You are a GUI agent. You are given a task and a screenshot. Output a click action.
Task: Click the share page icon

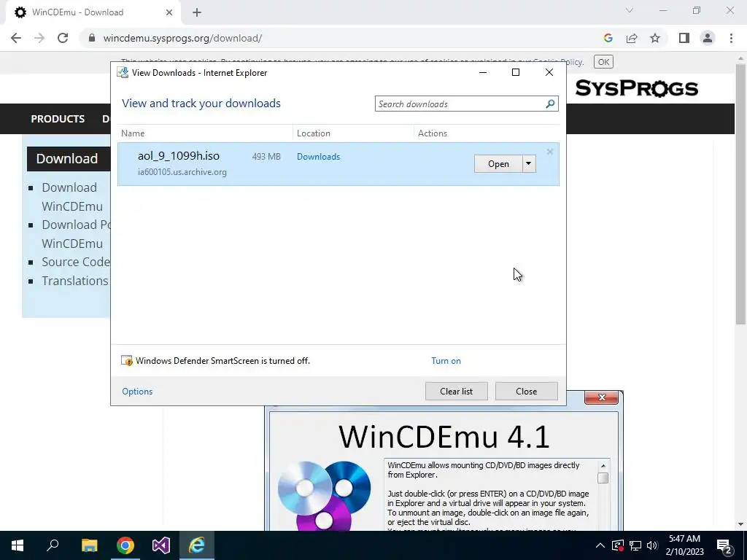click(x=632, y=38)
